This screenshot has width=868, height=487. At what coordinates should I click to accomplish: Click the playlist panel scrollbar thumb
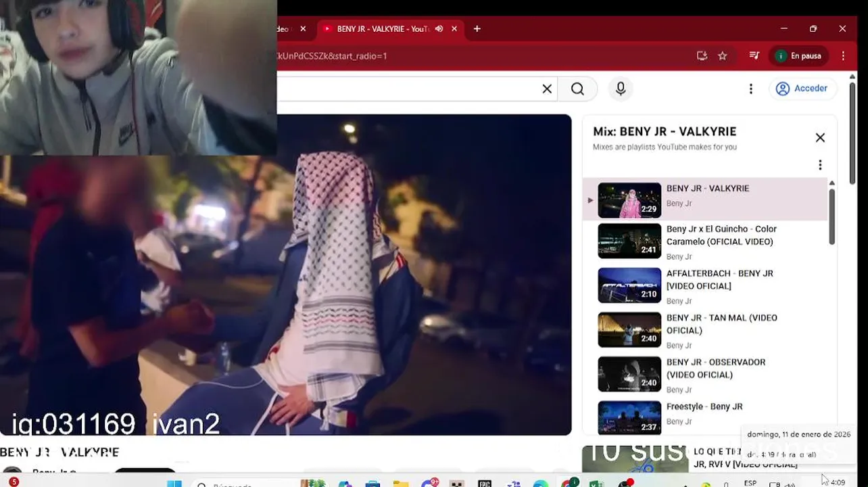(x=831, y=216)
